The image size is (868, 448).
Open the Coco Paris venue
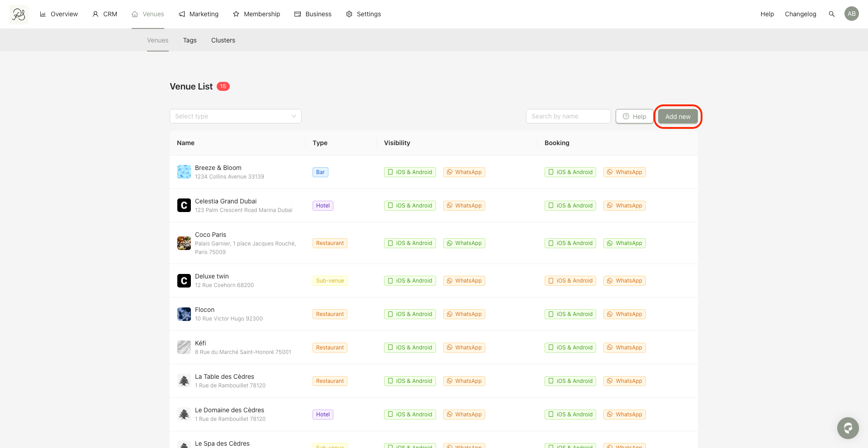point(210,235)
